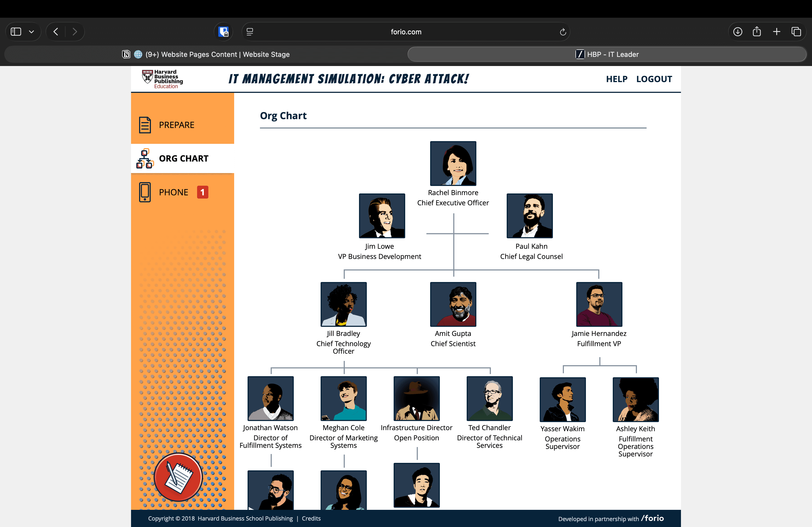Image resolution: width=812 pixels, height=527 pixels.
Task: Click the Safari sidebar toggle icon
Action: point(16,32)
